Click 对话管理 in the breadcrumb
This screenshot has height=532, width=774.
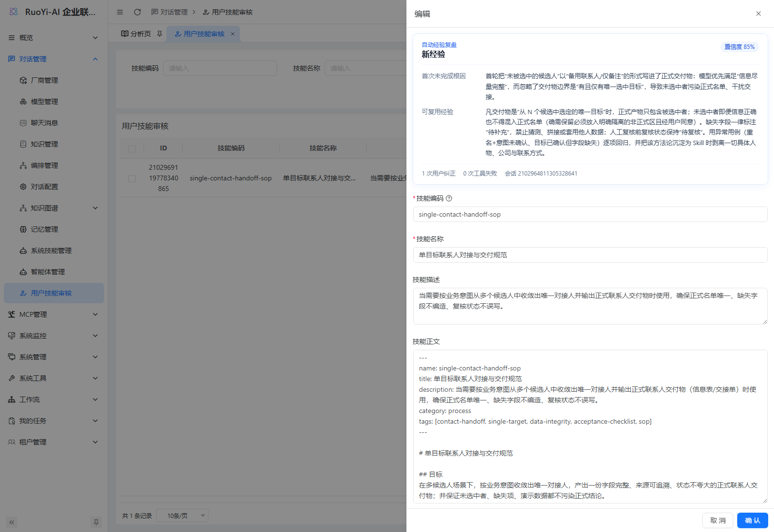pyautogui.click(x=169, y=12)
